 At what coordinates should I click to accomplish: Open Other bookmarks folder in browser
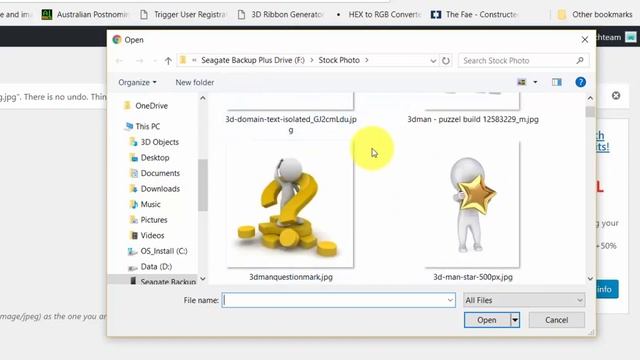tap(595, 14)
